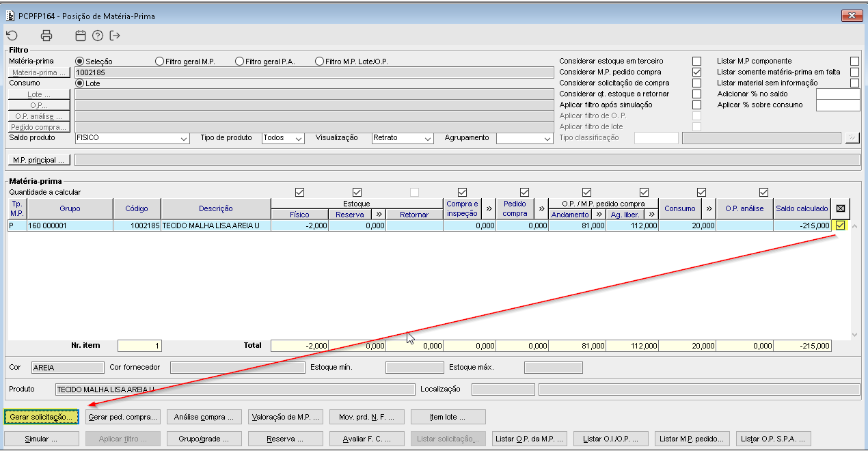Click the Saldo calculado column header

point(802,208)
